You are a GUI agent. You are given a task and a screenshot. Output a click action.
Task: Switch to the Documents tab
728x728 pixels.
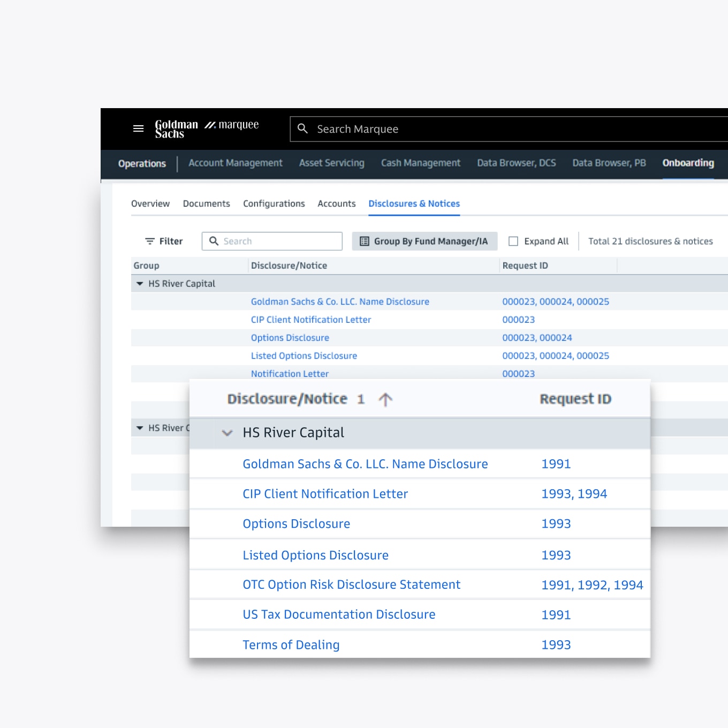[207, 203]
